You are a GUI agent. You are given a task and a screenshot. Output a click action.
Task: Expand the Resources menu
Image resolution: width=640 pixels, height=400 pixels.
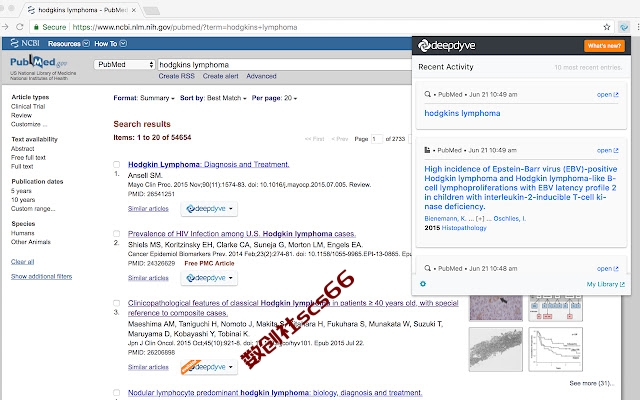(69, 43)
